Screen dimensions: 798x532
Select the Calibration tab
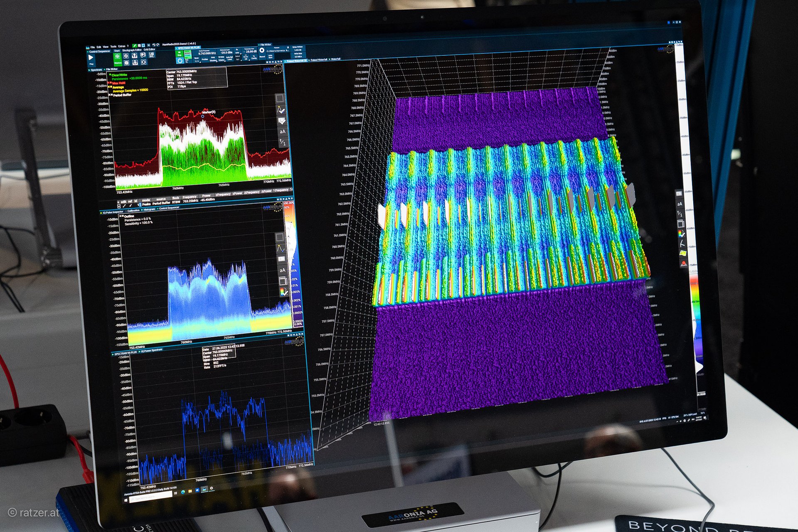(x=133, y=211)
